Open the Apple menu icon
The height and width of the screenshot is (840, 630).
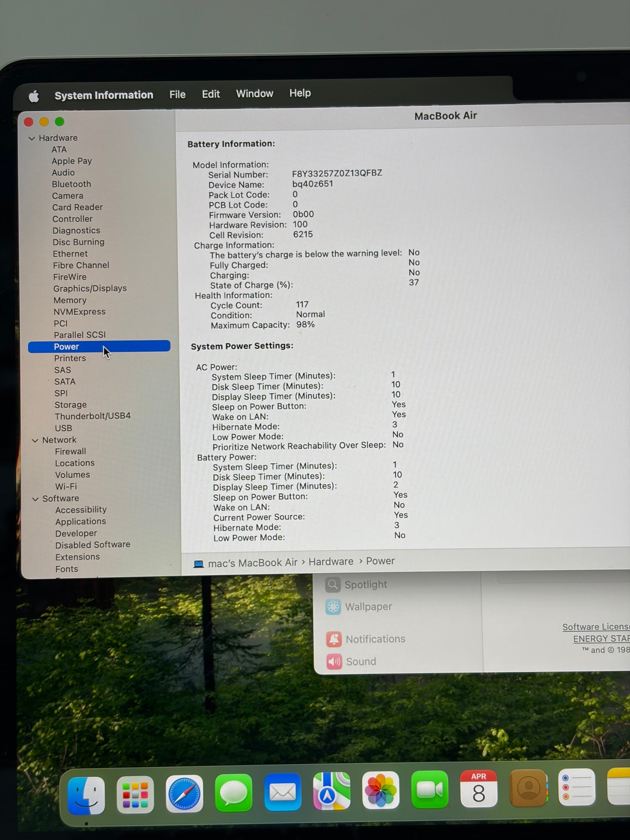click(34, 96)
